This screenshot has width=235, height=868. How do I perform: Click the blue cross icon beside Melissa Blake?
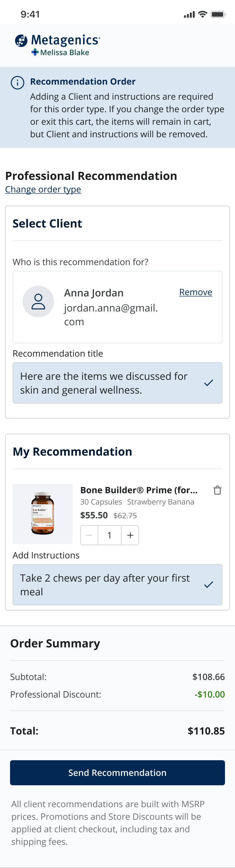(x=35, y=52)
